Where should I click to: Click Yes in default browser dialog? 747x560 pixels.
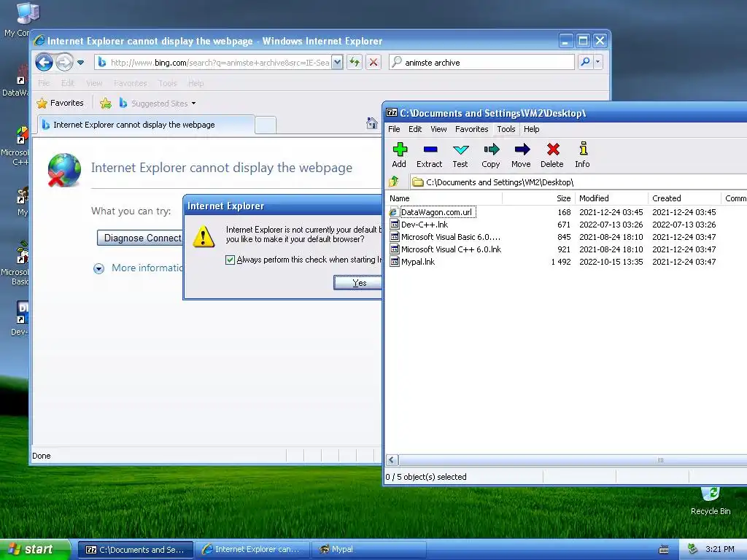point(358,283)
